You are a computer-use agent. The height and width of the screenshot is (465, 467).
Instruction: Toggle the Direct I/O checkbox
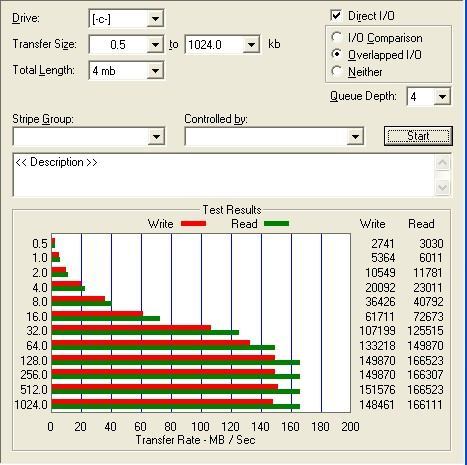(336, 15)
